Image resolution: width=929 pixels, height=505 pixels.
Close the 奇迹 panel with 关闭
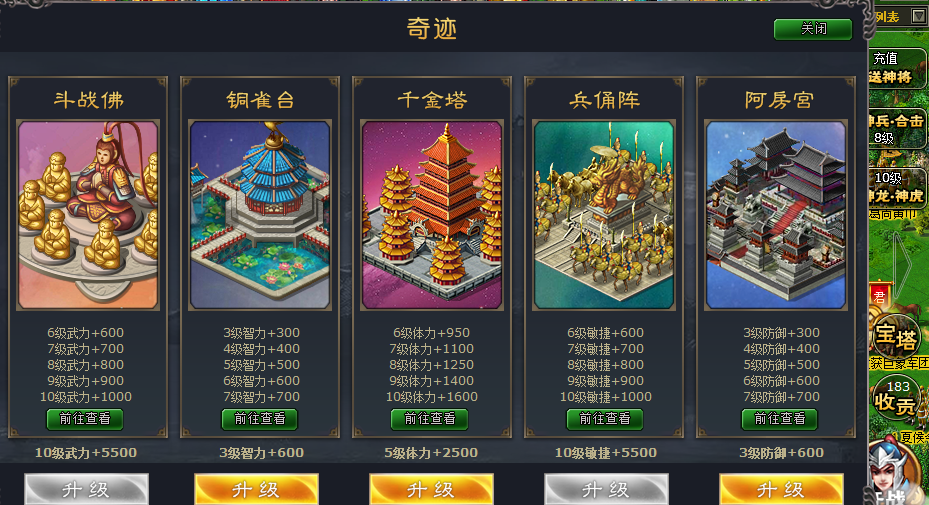coord(813,29)
